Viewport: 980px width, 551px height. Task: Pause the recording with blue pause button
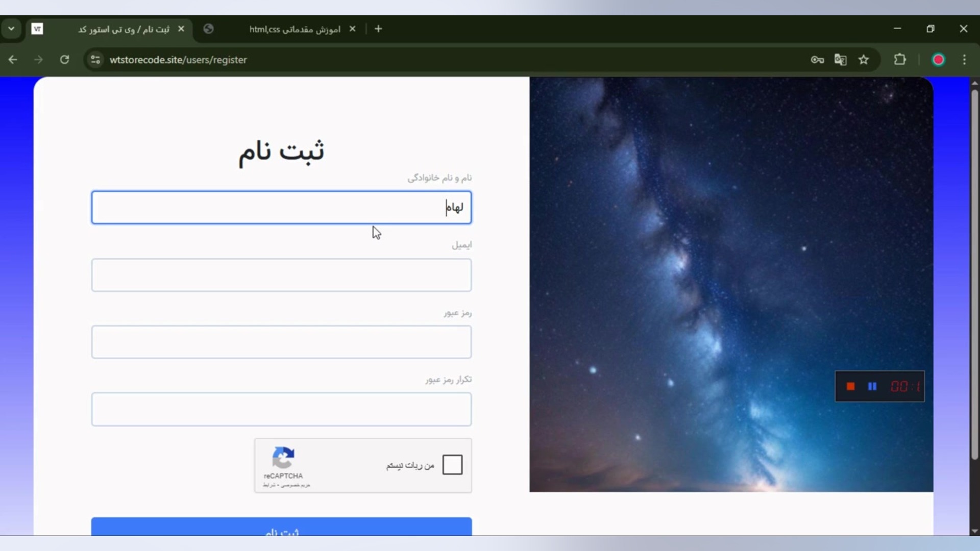tap(872, 386)
